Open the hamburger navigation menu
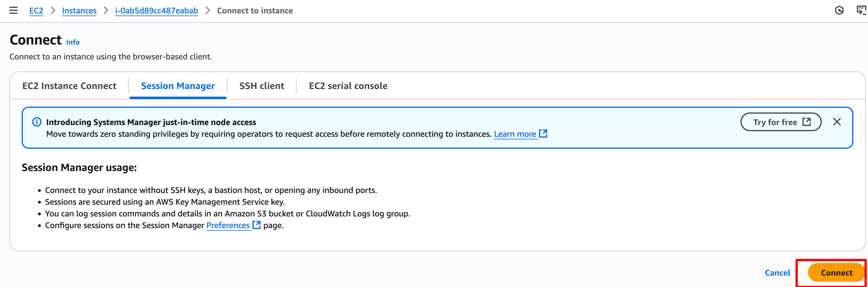Image resolution: width=868 pixels, height=287 pixels. tap(13, 11)
